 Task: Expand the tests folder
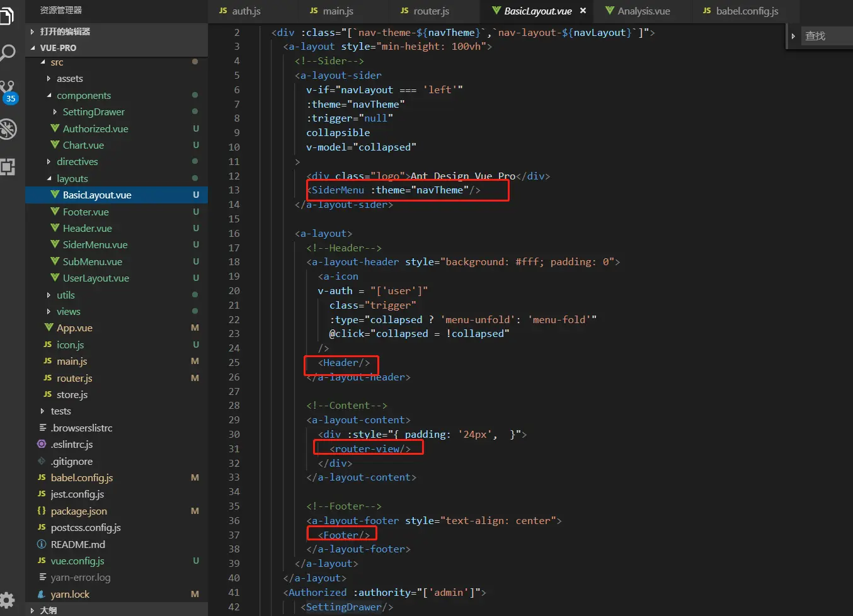tap(43, 411)
